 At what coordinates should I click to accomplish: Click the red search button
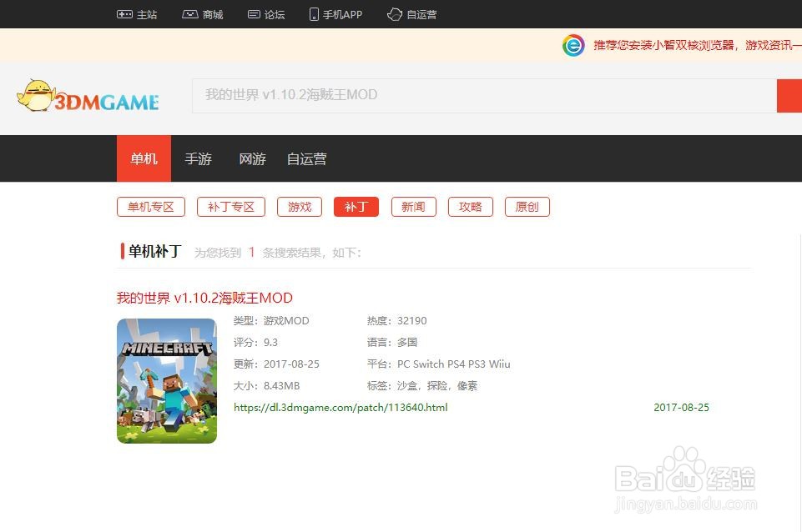tap(789, 96)
